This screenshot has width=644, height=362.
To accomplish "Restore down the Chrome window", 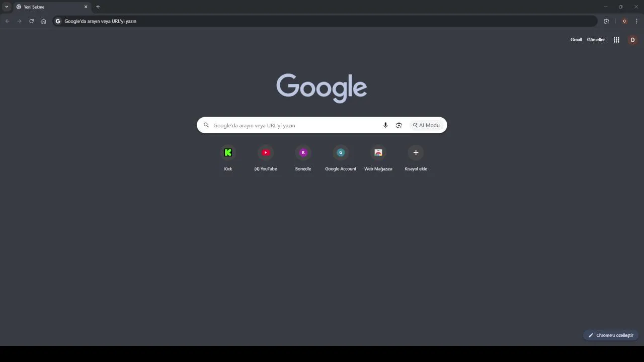I will pos(620,7).
